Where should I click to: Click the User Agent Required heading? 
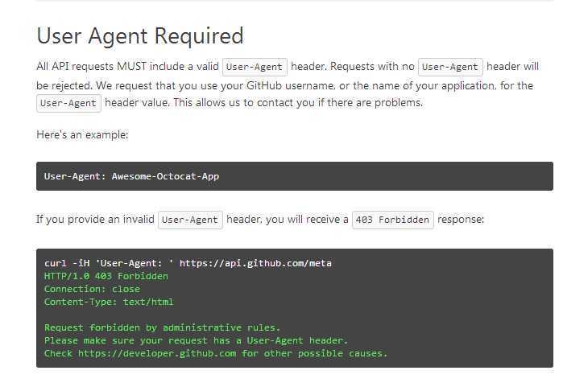140,36
